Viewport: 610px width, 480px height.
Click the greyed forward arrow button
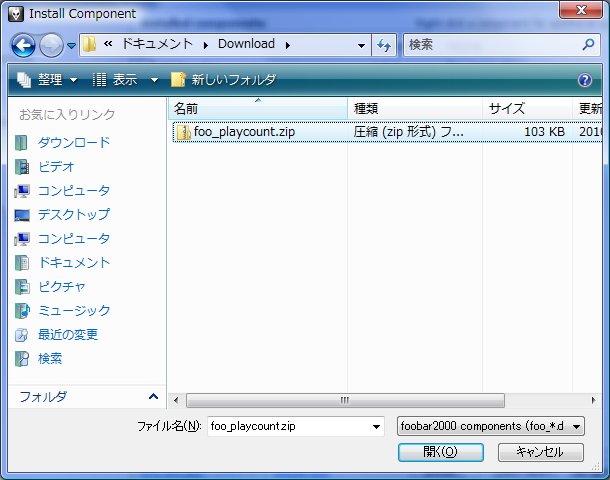(x=52, y=46)
